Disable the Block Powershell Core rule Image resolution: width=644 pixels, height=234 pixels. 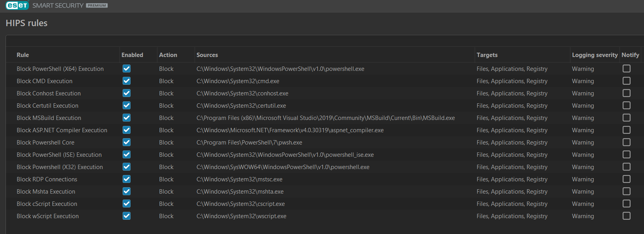[127, 142]
